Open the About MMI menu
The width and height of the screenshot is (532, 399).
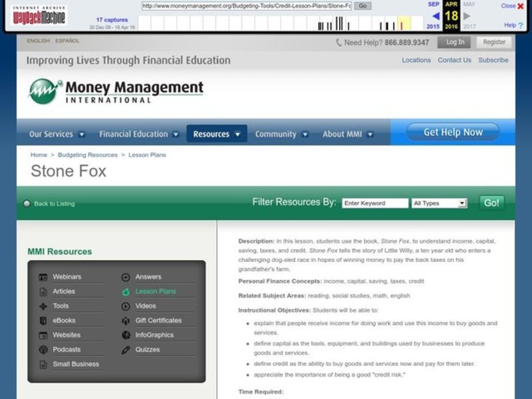point(347,134)
